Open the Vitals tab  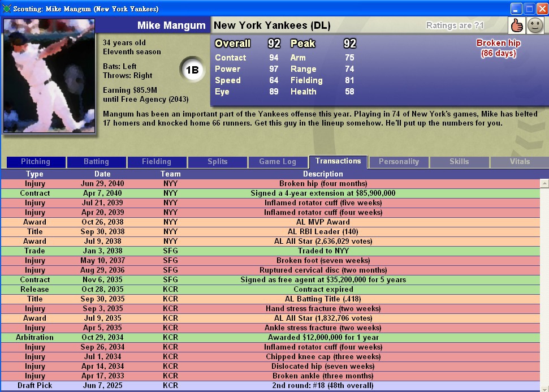pos(520,162)
